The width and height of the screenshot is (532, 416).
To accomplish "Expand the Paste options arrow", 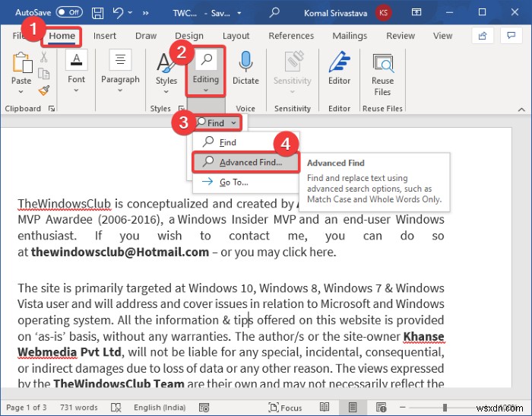I will 21,91.
